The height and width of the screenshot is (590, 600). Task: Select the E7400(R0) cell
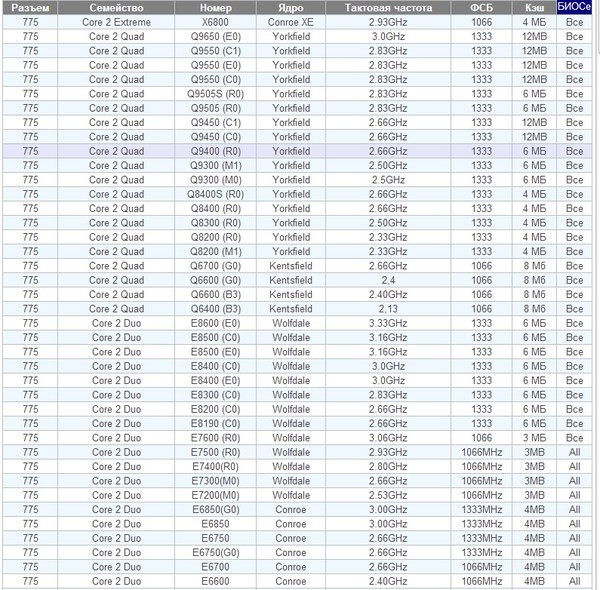click(x=215, y=467)
